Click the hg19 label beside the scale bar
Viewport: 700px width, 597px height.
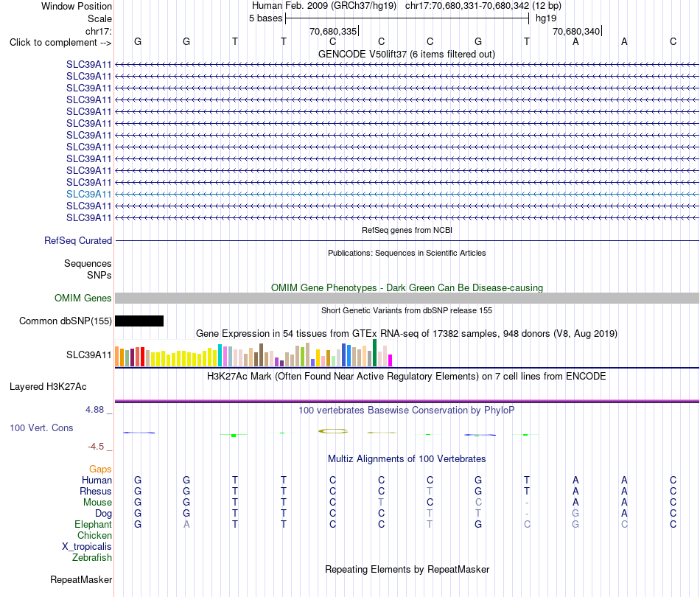546,18
